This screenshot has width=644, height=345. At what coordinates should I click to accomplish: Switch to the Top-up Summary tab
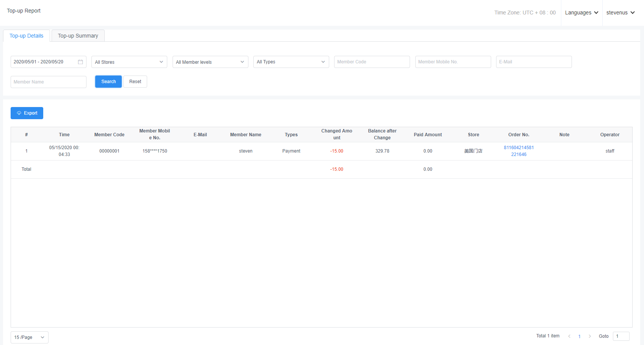pos(78,36)
